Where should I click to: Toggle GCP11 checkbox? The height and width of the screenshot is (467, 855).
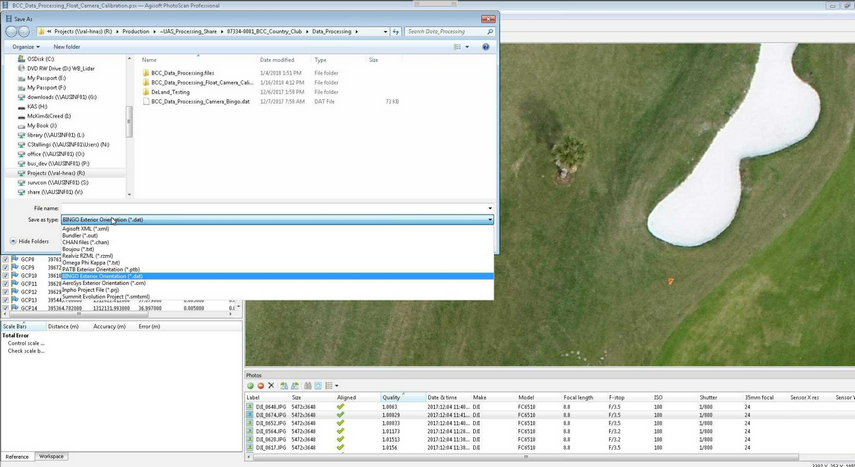tap(5, 284)
